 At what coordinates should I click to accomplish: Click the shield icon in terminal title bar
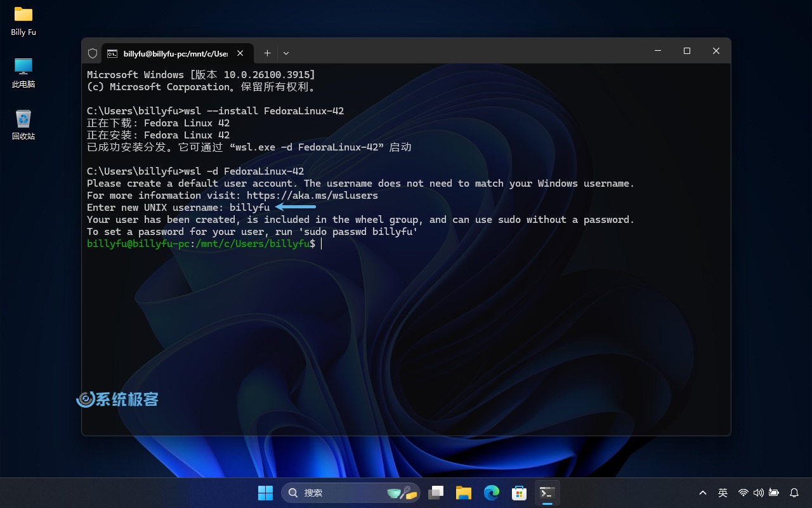click(93, 53)
